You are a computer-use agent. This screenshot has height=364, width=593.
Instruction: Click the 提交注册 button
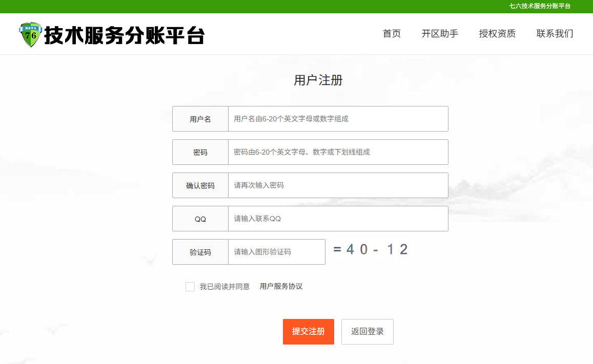pyautogui.click(x=308, y=332)
